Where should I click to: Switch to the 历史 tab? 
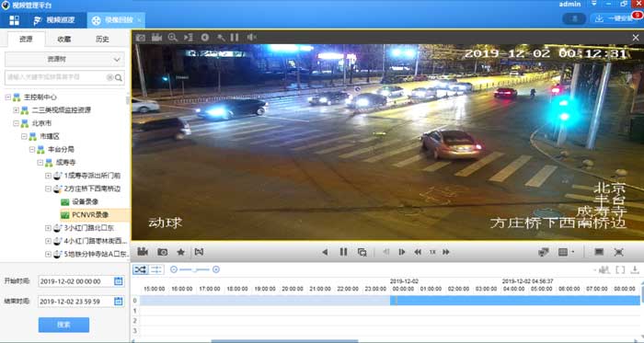tap(102, 39)
